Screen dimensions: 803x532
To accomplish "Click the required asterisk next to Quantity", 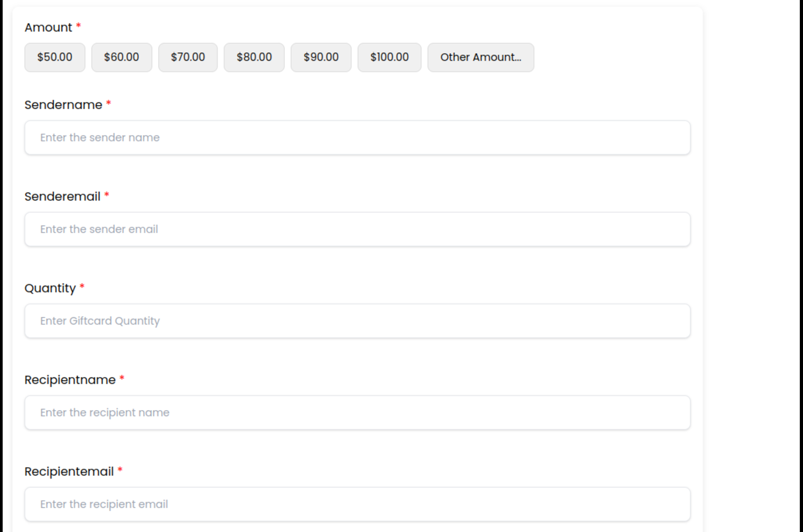I will (x=82, y=287).
